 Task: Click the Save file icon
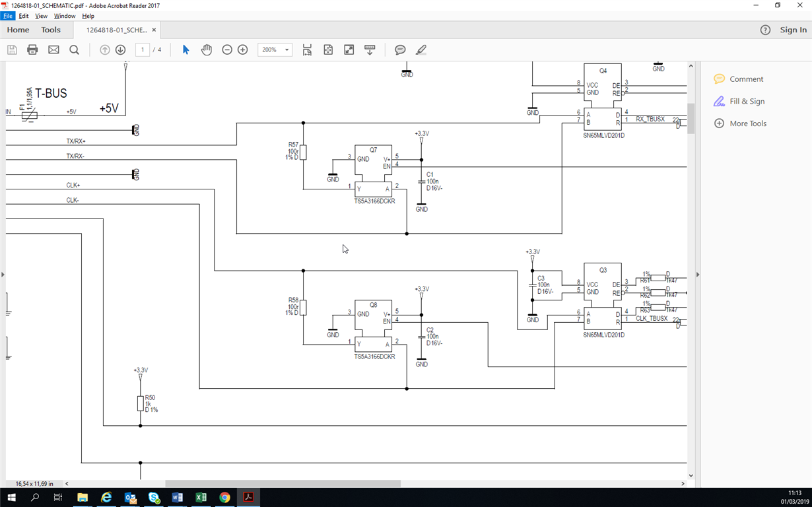point(12,50)
